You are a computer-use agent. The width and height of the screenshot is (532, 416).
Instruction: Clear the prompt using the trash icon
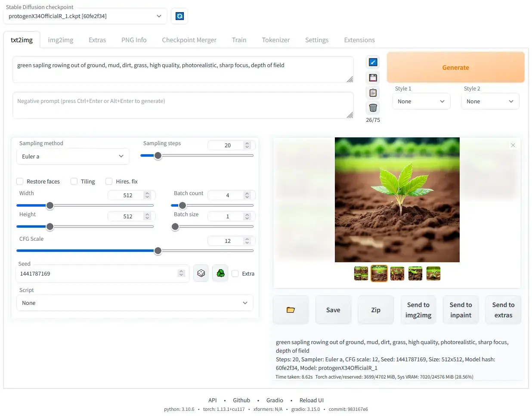[x=372, y=107]
